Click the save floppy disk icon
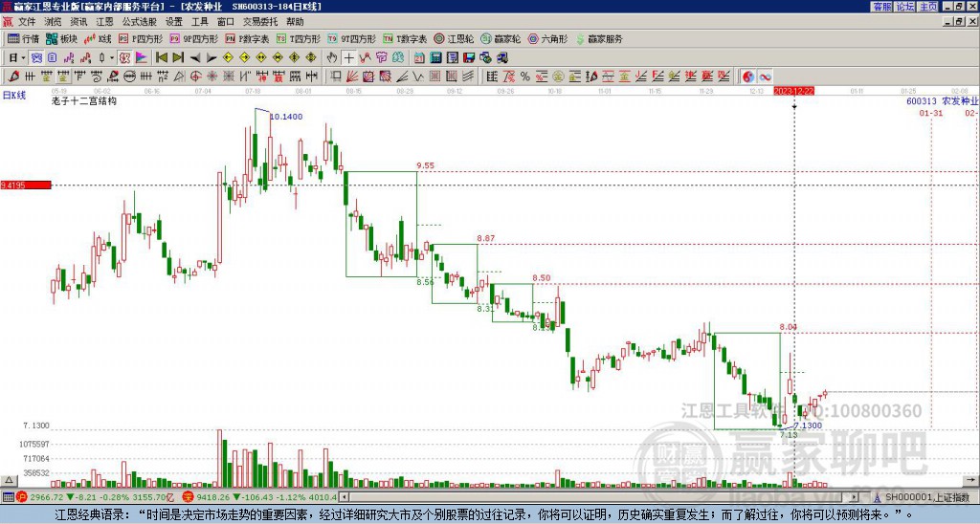The width and height of the screenshot is (980, 524). click(469, 58)
